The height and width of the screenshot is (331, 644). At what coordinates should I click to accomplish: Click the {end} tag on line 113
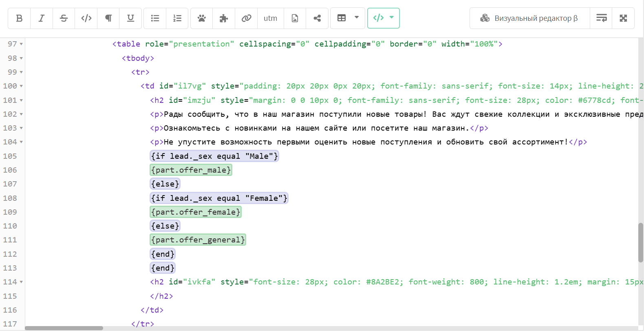pyautogui.click(x=163, y=268)
